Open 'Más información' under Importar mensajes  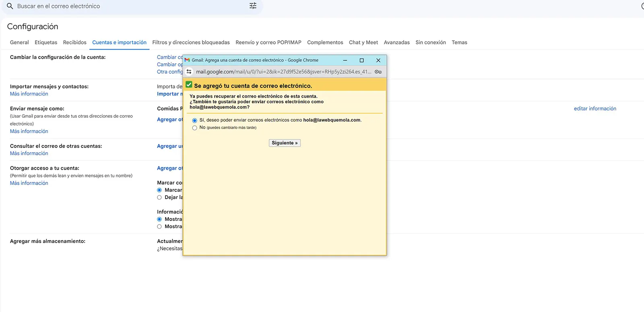coord(29,94)
